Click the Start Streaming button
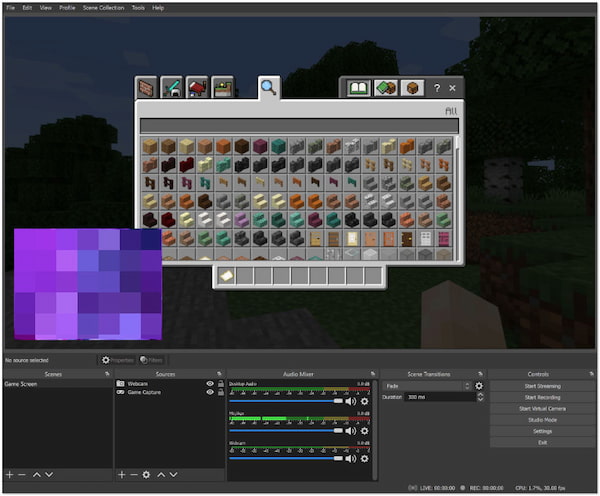The image size is (600, 496). point(543,385)
